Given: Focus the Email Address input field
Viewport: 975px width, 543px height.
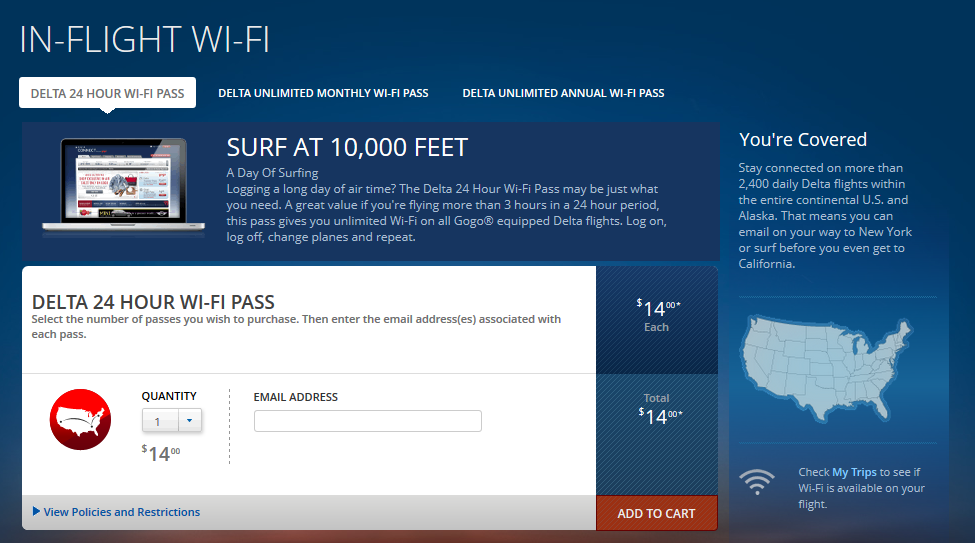Looking at the screenshot, I should (x=367, y=421).
